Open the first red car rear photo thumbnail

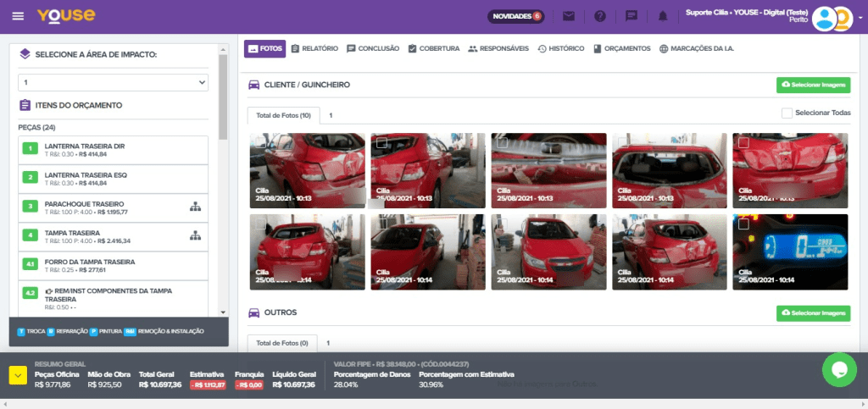click(x=307, y=171)
